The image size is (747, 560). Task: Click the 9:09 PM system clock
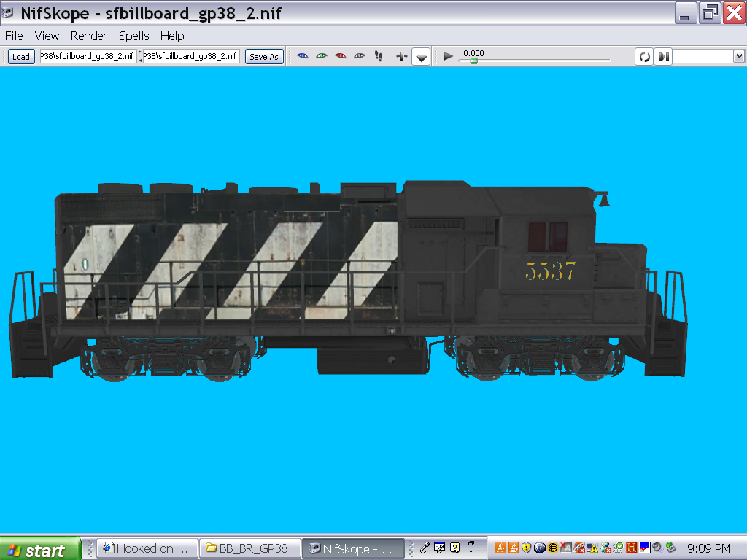point(709,548)
